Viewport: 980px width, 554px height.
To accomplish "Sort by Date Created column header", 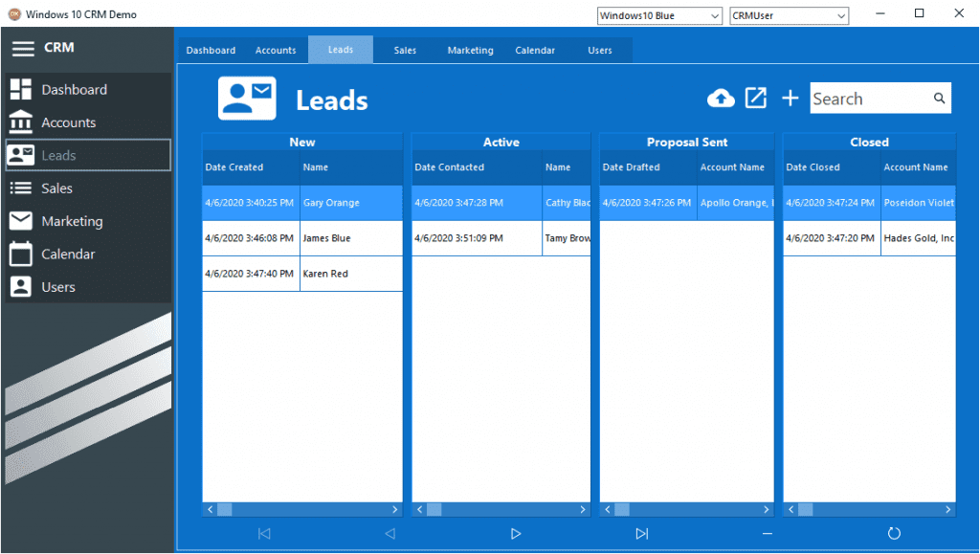I will [x=251, y=167].
